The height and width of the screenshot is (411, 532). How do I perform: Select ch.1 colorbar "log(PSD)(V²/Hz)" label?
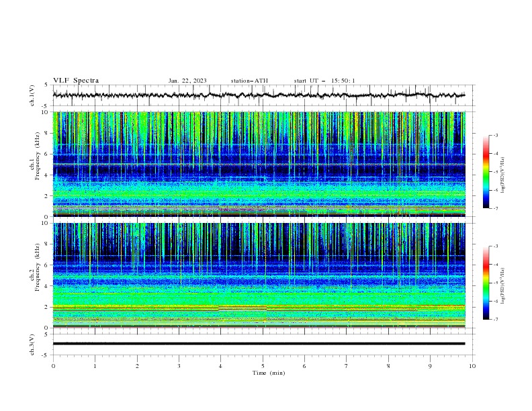(502, 175)
